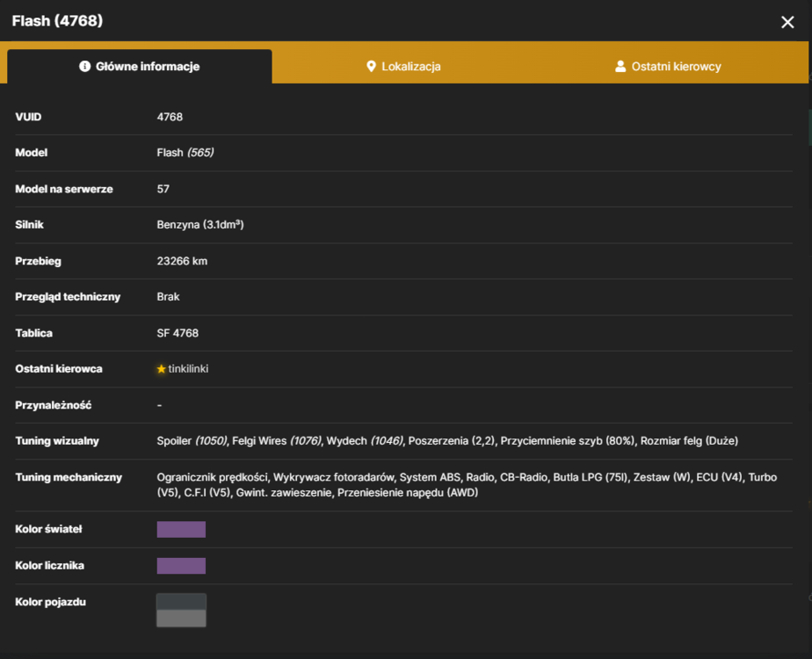Click the Silnik row label
This screenshot has height=659, width=812.
30,225
